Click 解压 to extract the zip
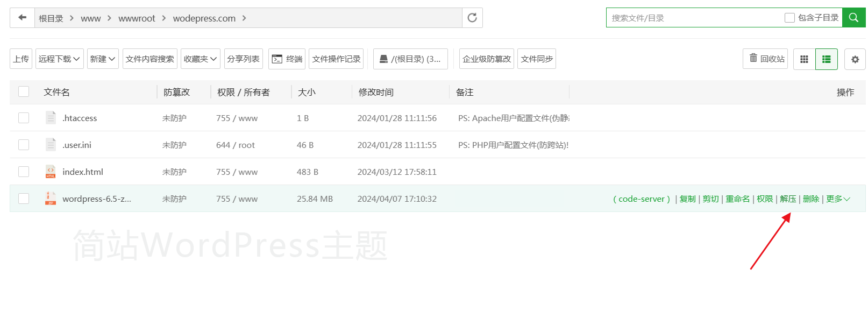 coord(788,199)
